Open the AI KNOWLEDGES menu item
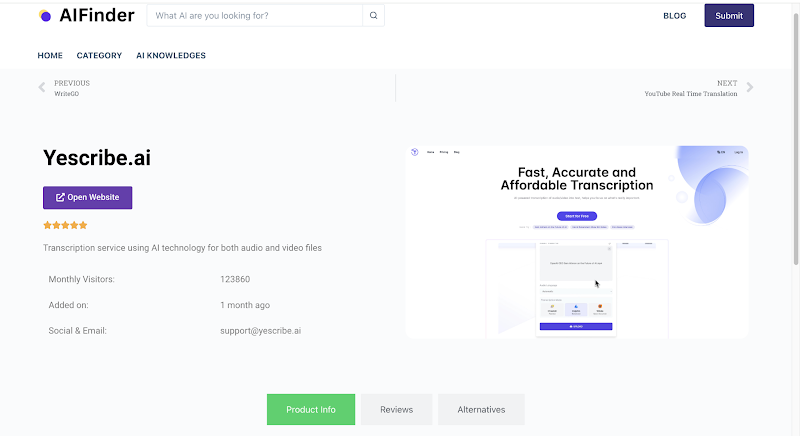The height and width of the screenshot is (436, 800). point(171,56)
